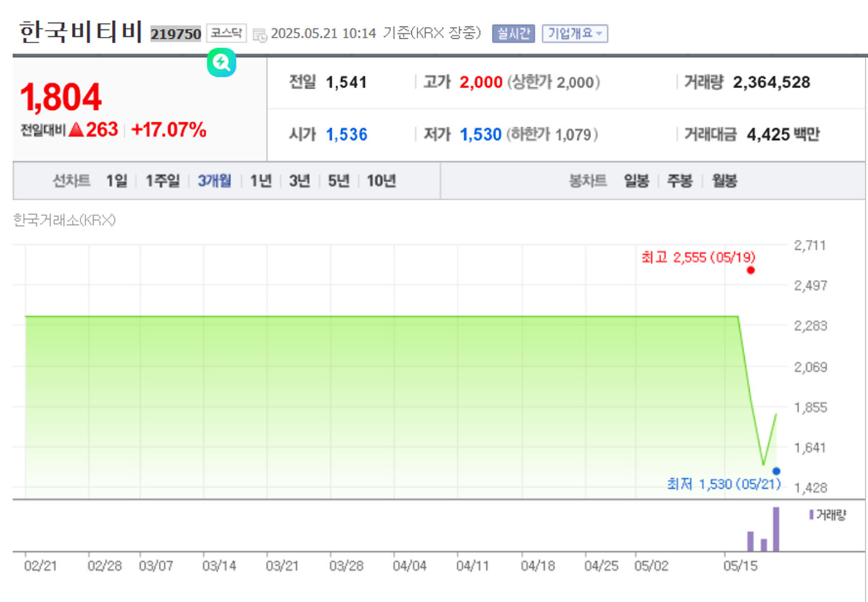Image resolution: width=868 pixels, height=602 pixels.
Task: Click the current price 1,804
Action: [x=61, y=97]
